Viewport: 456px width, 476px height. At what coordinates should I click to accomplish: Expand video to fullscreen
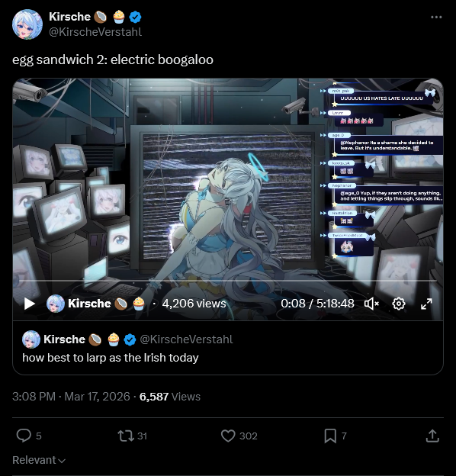[x=426, y=304]
